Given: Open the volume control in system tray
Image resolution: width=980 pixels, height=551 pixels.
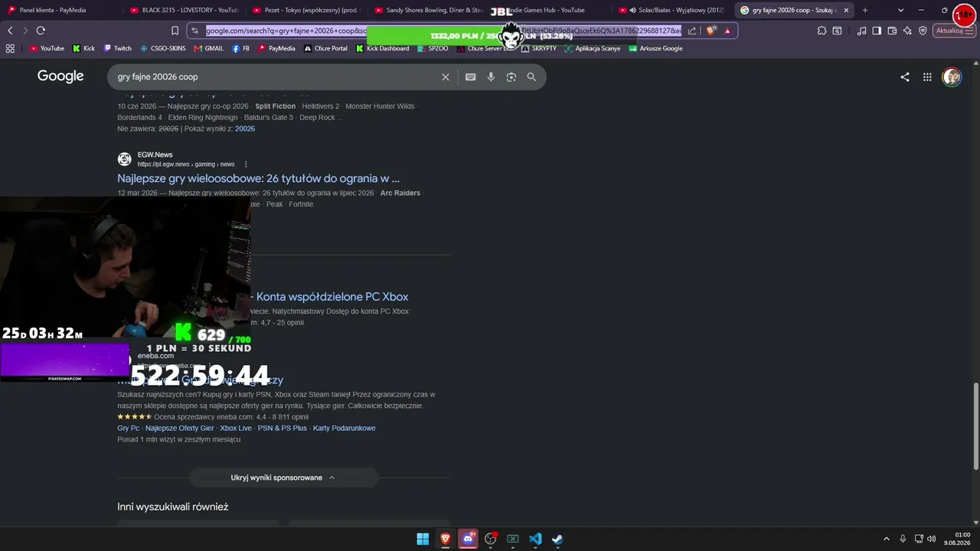Looking at the screenshot, I should click(x=931, y=539).
